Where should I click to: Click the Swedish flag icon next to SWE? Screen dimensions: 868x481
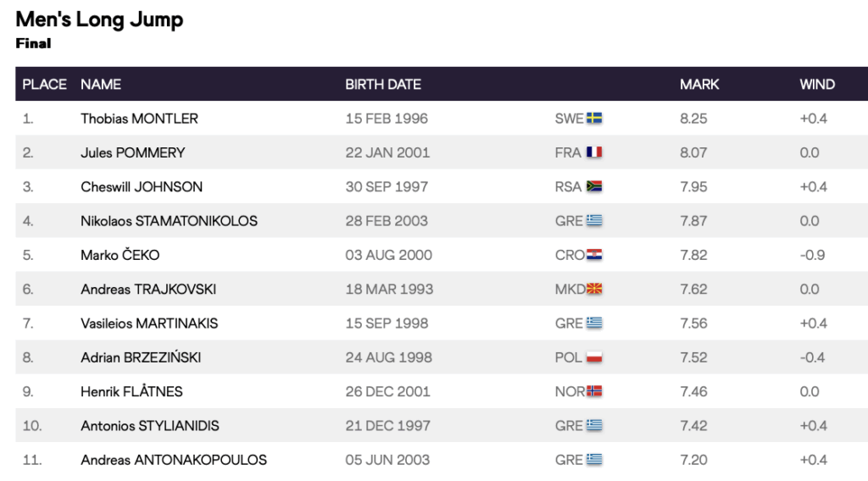(594, 119)
